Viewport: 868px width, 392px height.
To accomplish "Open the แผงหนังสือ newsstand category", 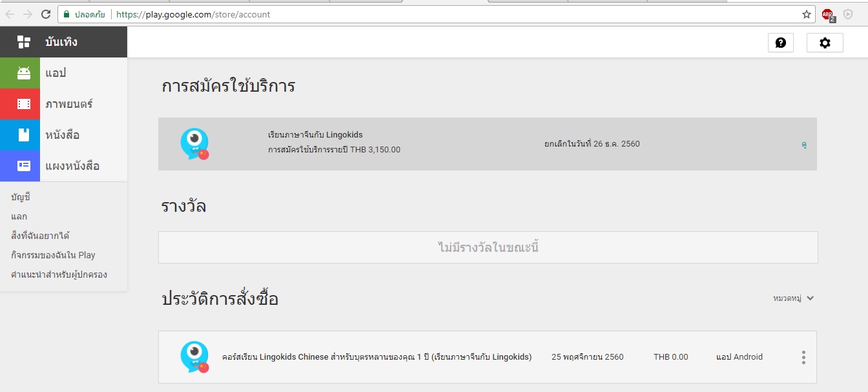I will coord(72,166).
